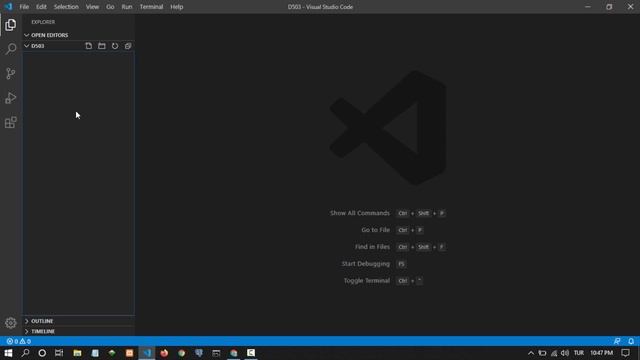This screenshot has width=640, height=360.
Task: Click the Find in Files hint text
Action: click(x=372, y=247)
